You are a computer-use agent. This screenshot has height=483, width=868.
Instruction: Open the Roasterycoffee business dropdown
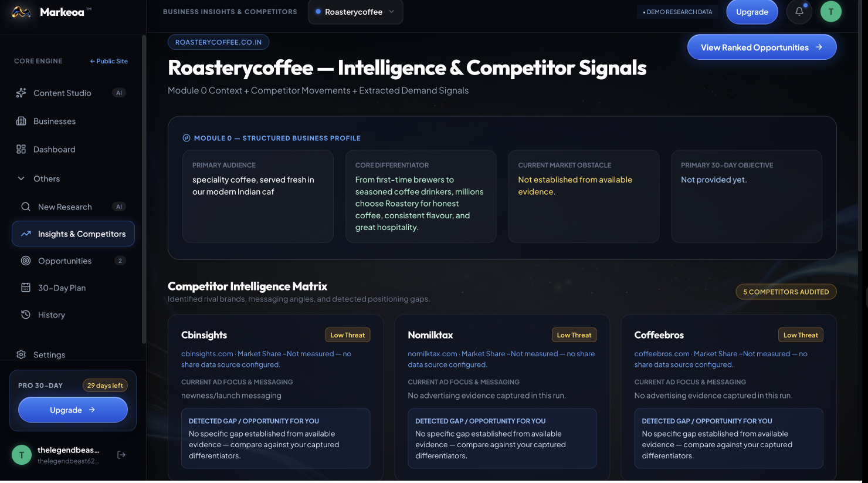(x=355, y=12)
